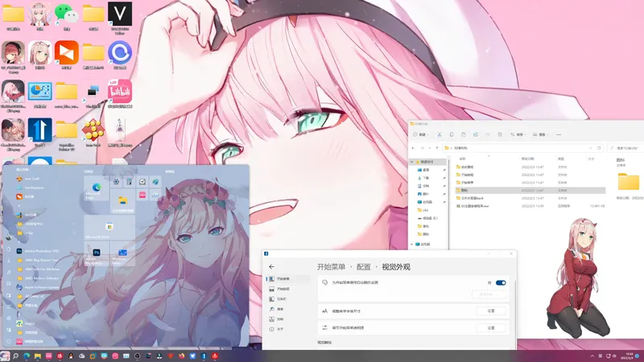Open the black V application desktop shortcut
644x362 pixels.
pos(120,18)
